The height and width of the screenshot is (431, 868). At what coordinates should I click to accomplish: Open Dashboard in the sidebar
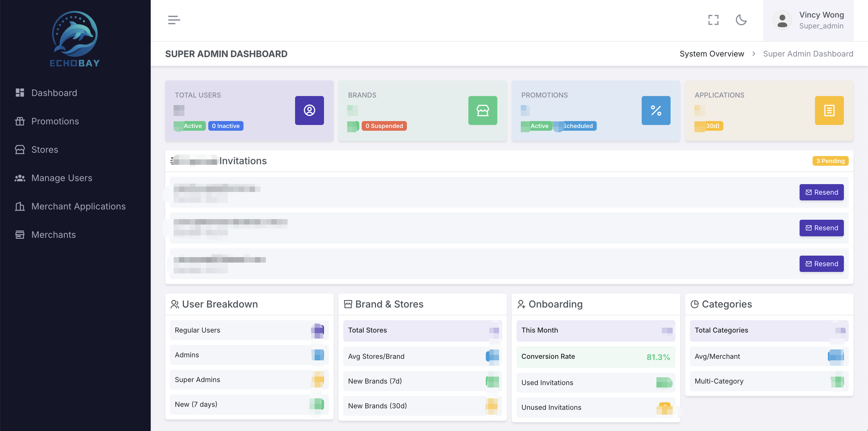(x=54, y=93)
